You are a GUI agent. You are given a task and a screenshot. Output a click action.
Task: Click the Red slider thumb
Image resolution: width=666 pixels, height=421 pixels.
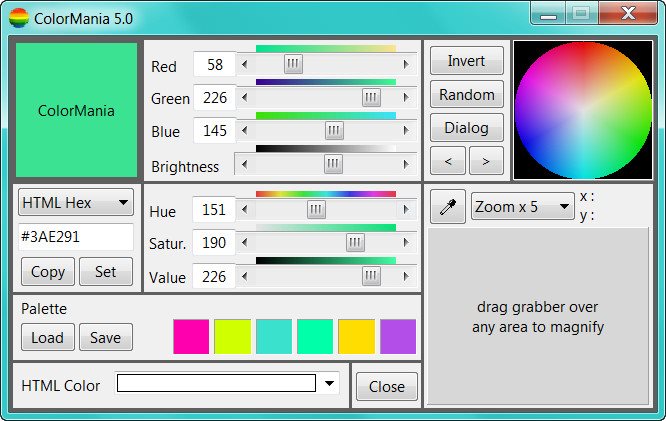point(293,64)
